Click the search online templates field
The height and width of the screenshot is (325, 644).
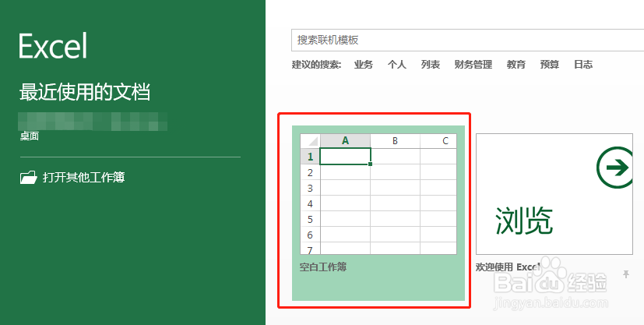[467, 40]
